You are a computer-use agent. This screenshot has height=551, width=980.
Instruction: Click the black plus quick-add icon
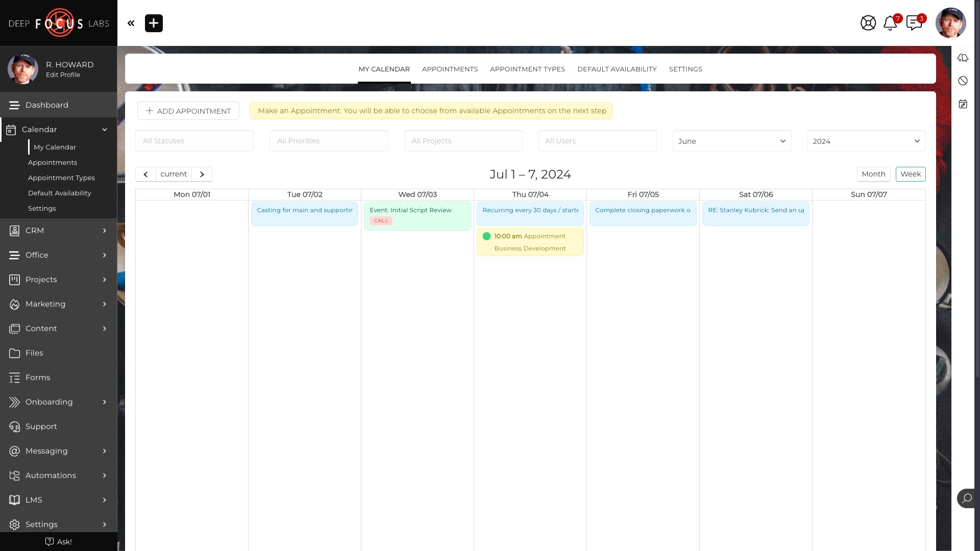coord(154,23)
